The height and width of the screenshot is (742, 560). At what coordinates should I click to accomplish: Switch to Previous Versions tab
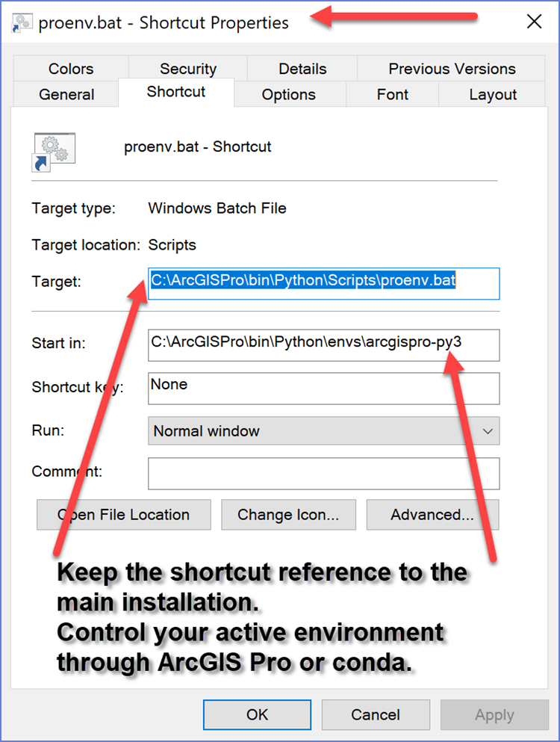coord(452,69)
